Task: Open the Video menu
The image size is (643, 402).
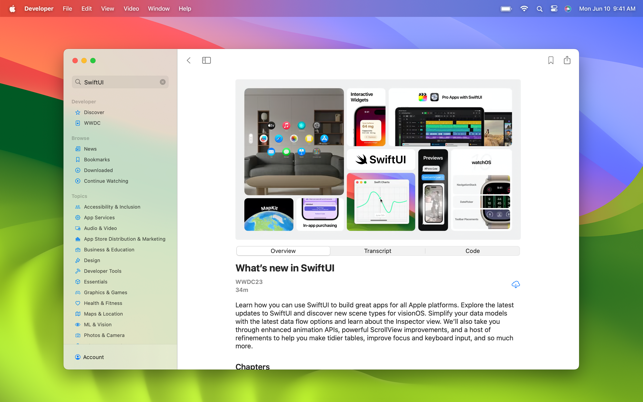Action: point(131,9)
